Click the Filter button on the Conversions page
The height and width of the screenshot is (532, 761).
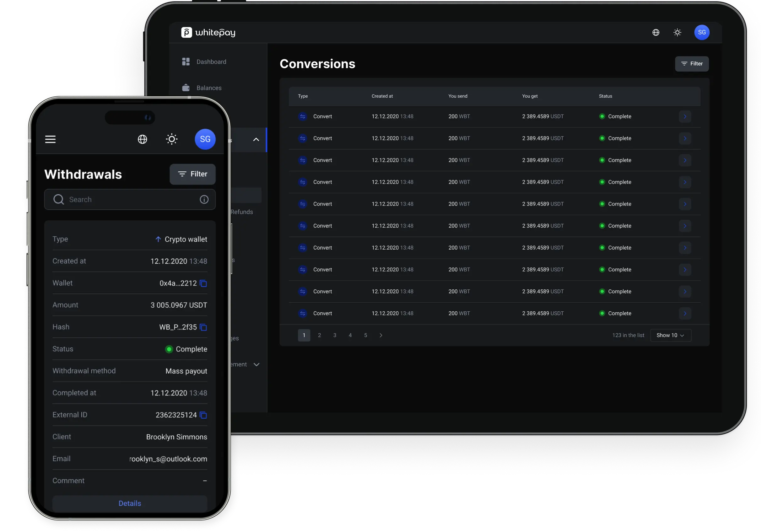(692, 64)
